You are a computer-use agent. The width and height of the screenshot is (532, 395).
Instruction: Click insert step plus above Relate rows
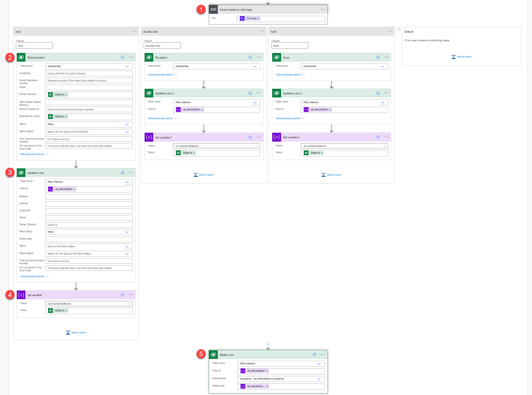(268, 345)
